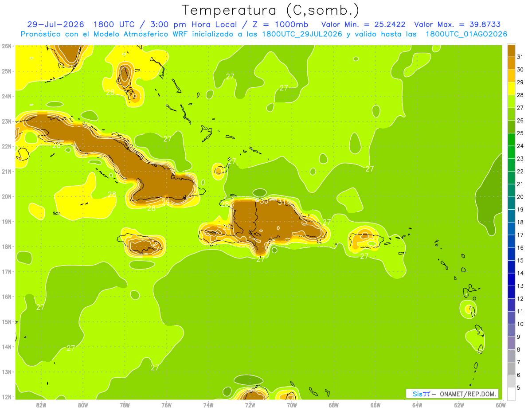Click the legend value 18
Viewport: 532px width, 411px height.
tap(520, 222)
